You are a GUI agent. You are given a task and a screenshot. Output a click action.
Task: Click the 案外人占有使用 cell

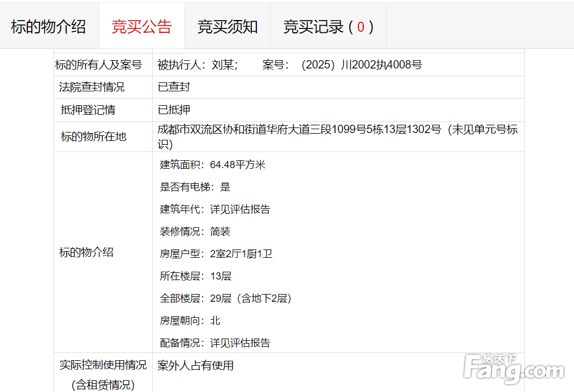point(196,366)
